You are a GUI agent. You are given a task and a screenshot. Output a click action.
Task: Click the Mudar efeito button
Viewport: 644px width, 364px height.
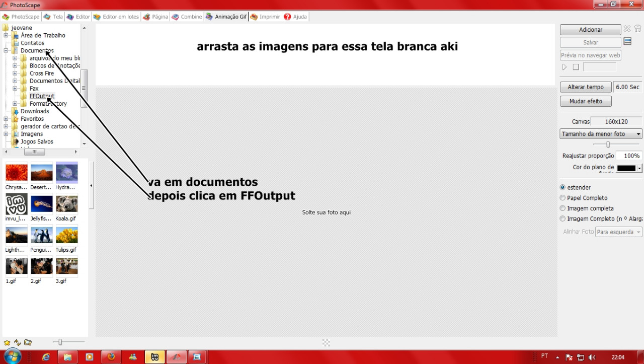(x=586, y=101)
